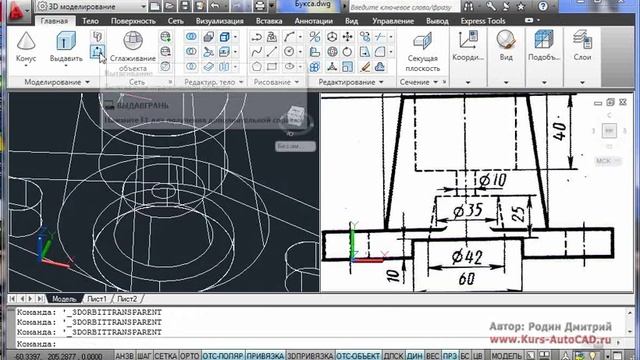Click the МСК coordinate system button

[607, 161]
